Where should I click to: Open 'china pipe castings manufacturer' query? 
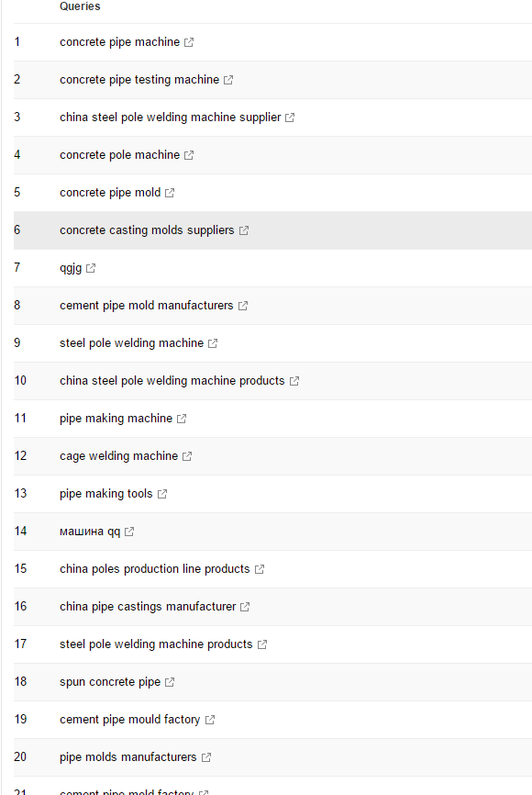[x=148, y=607]
